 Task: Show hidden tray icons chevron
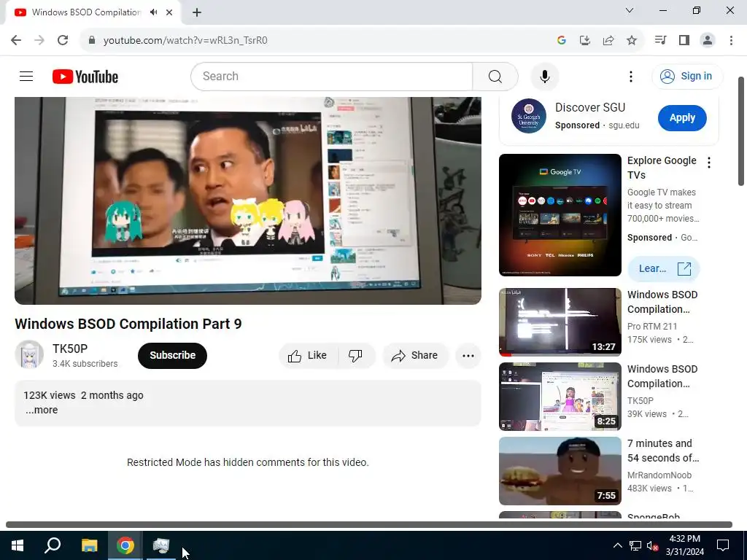tap(617, 545)
